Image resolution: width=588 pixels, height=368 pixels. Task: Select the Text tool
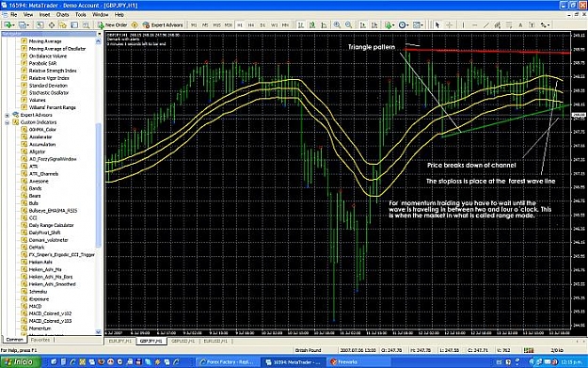(520, 25)
